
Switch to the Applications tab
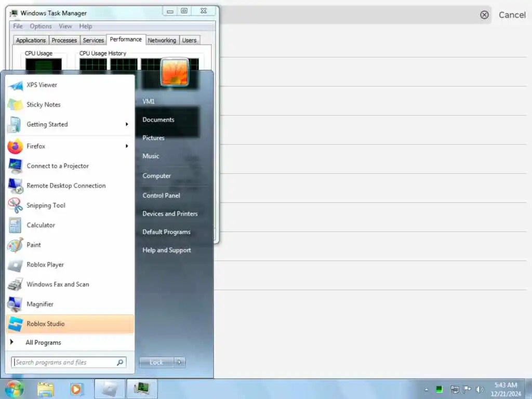pos(31,40)
